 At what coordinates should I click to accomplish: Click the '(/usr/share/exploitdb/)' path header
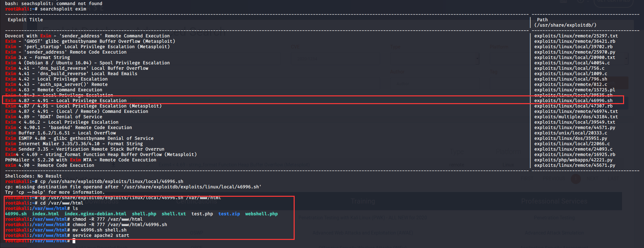(x=565, y=25)
